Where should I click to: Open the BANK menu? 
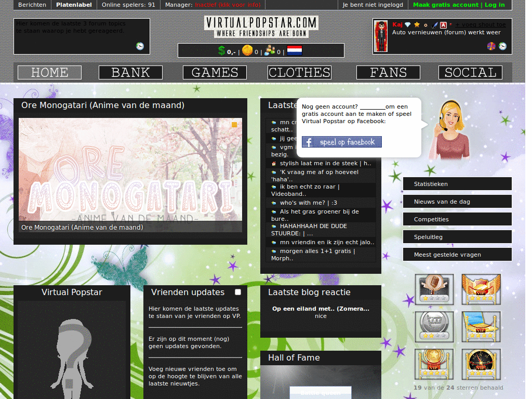click(130, 72)
